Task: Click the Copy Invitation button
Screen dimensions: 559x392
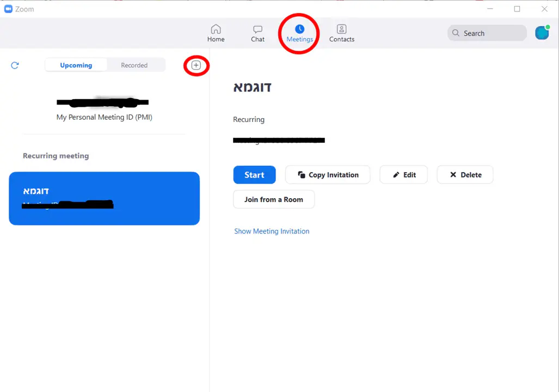Action: 328,175
